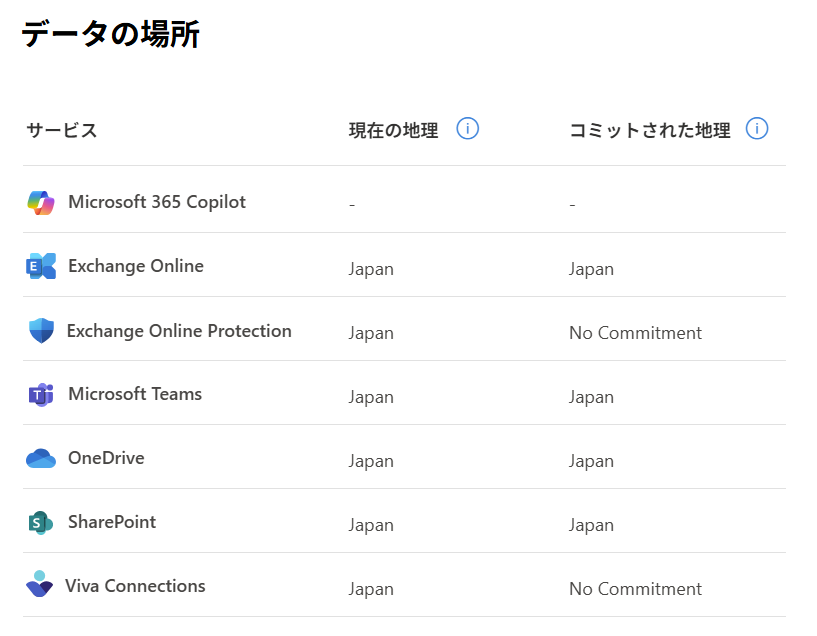
Task: Click the OneDrive cloud icon
Action: point(40,459)
